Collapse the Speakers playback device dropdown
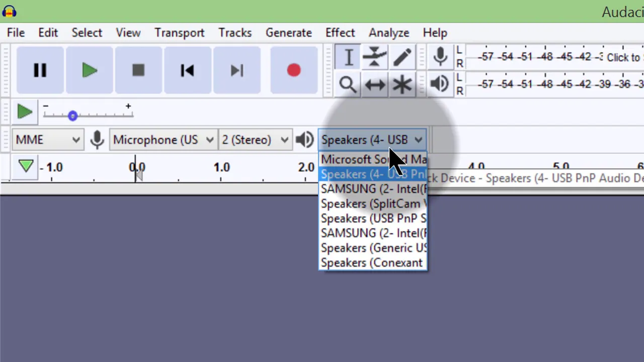 [372, 140]
